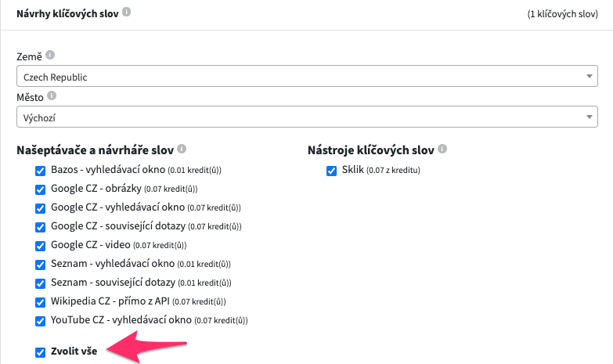Toggle Google CZ - související dotazy checkbox
Image resolution: width=613 pixels, height=364 pixels.
coord(40,227)
